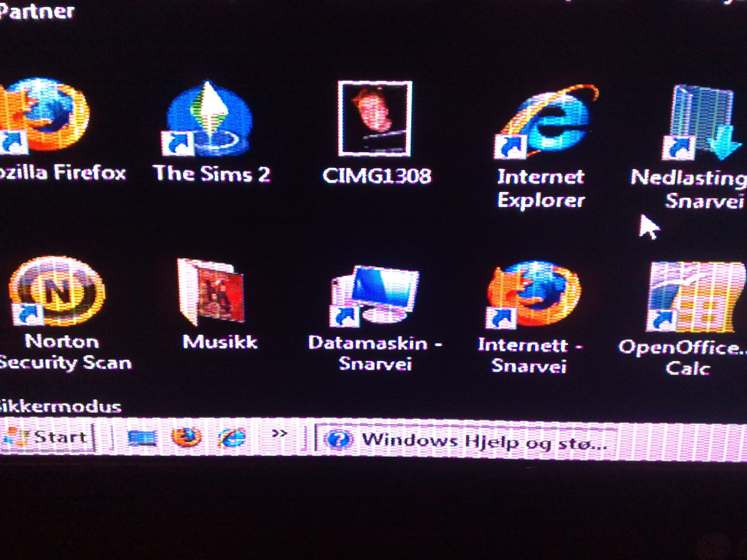Select the 'Datamaskin - Snarvei' label
The width and height of the screenshot is (747, 560).
click(375, 353)
